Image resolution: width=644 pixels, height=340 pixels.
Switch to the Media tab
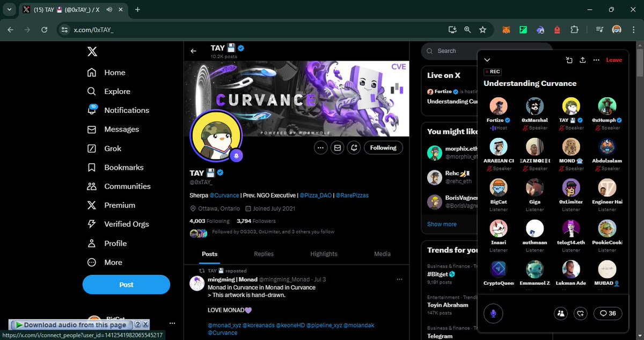click(x=382, y=254)
